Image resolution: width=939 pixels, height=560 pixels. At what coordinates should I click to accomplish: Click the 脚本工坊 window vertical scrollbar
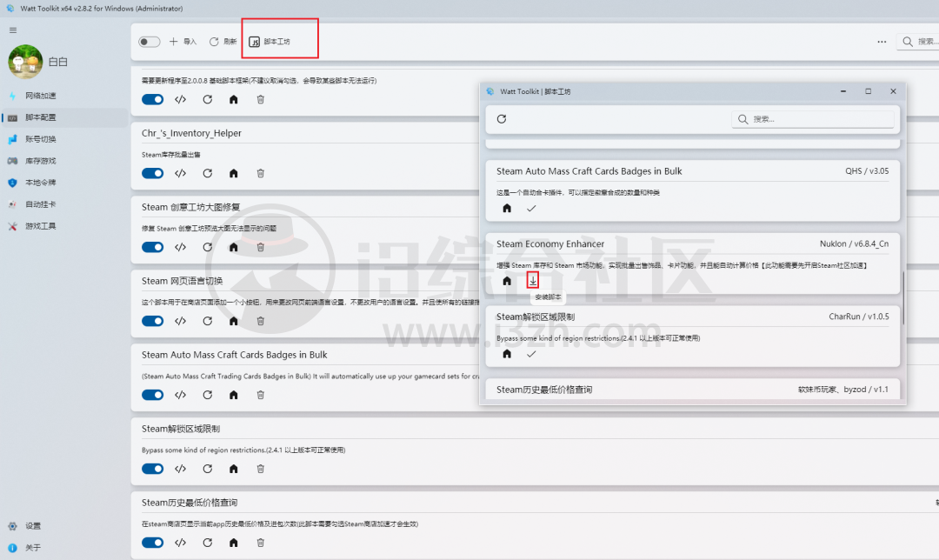tap(903, 297)
